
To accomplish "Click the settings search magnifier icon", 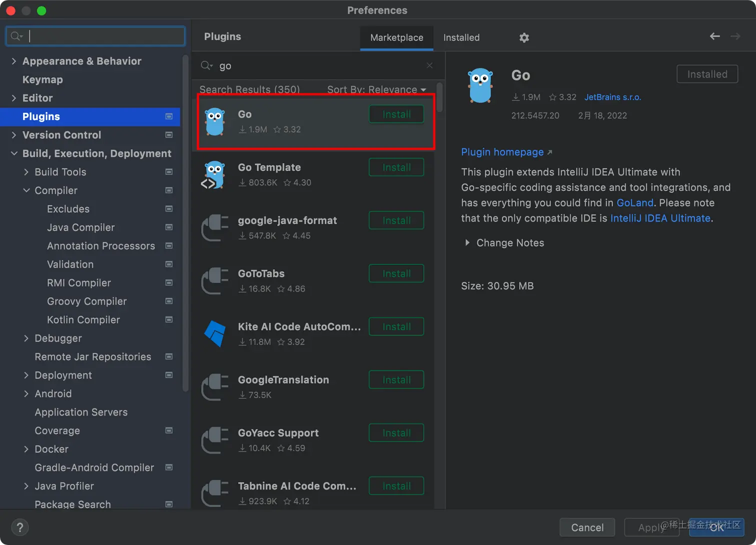I will pyautogui.click(x=16, y=36).
